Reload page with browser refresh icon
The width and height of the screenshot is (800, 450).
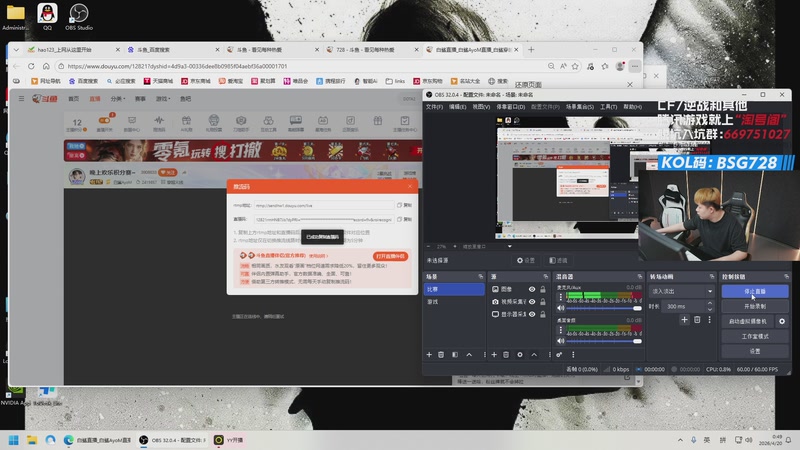31,66
